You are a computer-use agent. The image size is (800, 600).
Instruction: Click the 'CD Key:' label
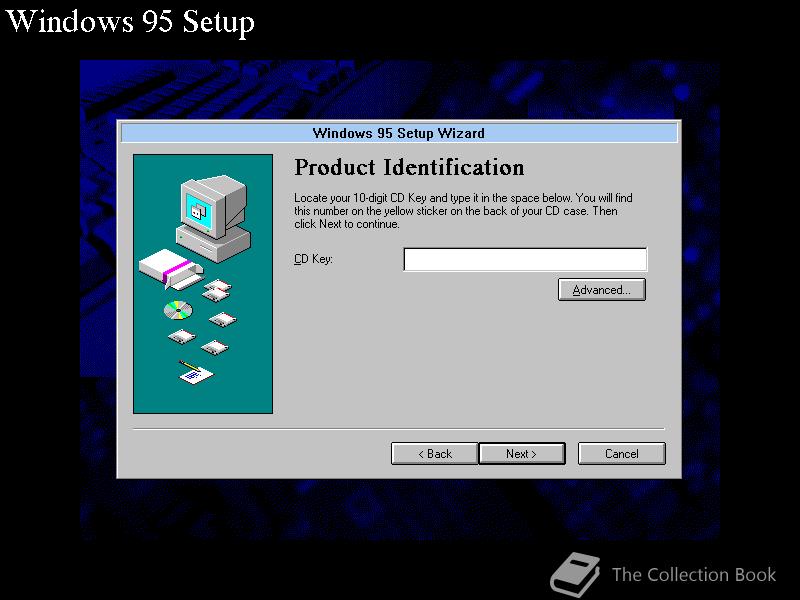tap(313, 259)
